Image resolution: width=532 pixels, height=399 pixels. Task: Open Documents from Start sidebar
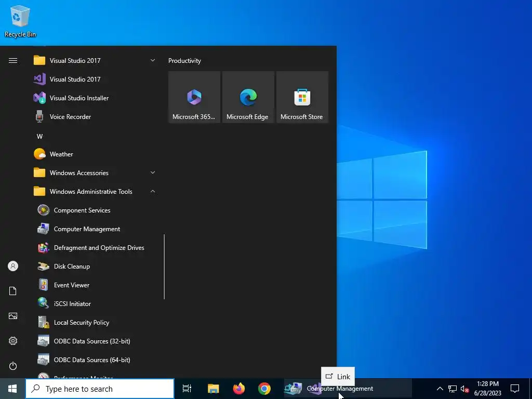pos(13,291)
